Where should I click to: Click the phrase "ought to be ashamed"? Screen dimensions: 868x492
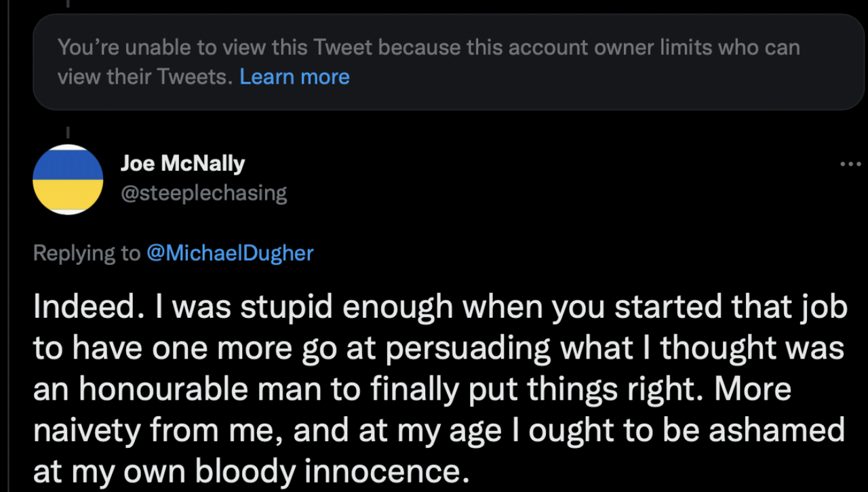point(686,431)
